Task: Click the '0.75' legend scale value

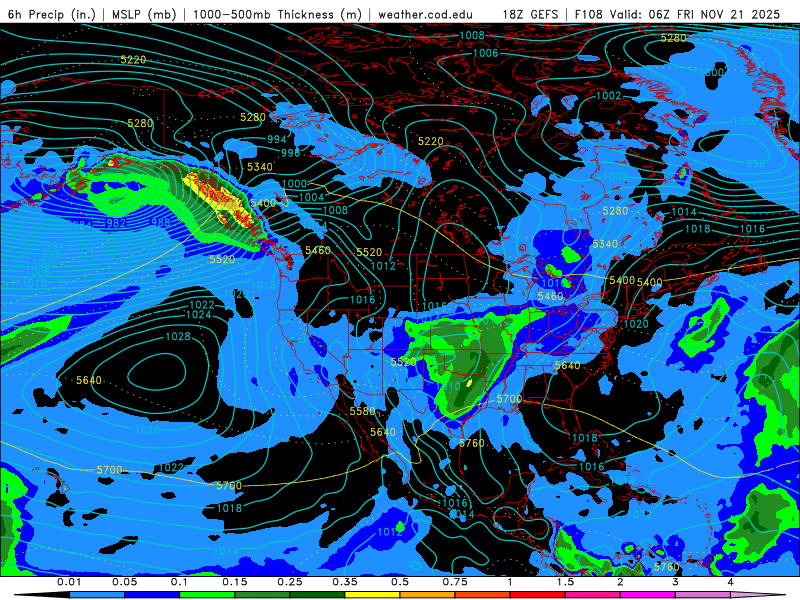Action: (x=455, y=582)
